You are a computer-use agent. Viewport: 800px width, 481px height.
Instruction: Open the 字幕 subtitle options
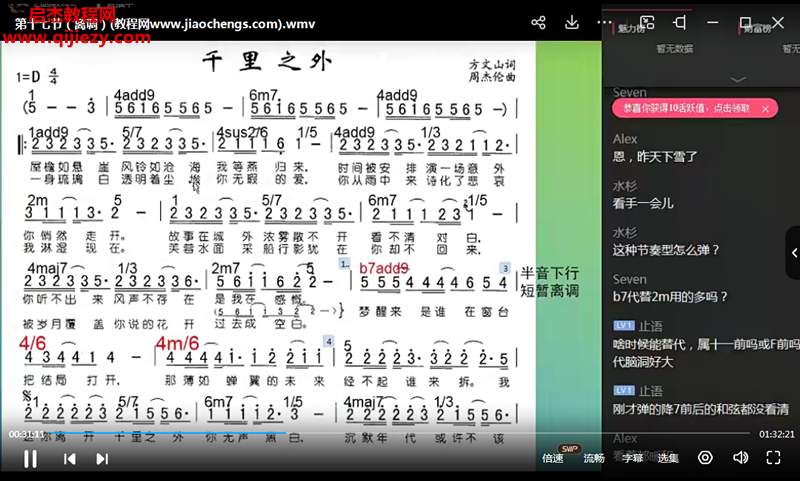pyautogui.click(x=633, y=458)
